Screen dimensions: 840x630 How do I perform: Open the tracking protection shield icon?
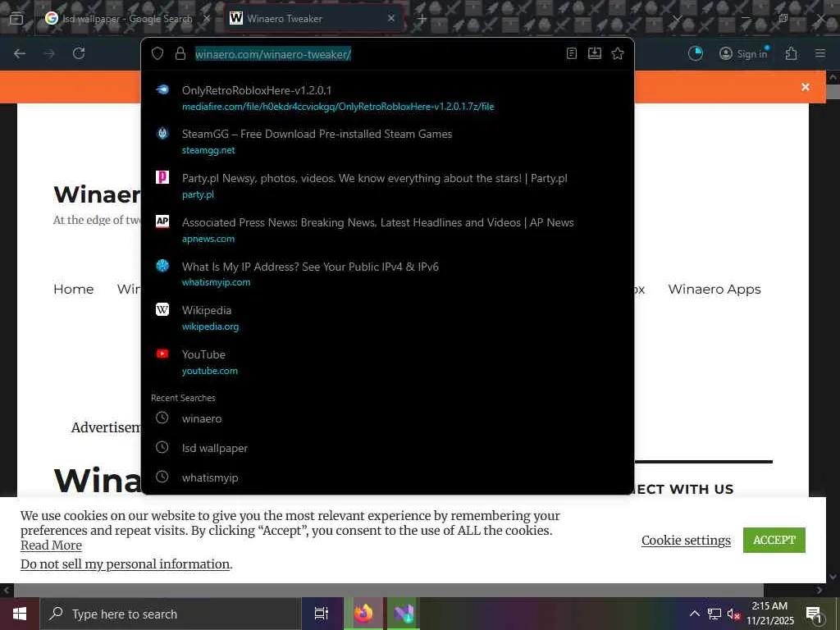pyautogui.click(x=157, y=53)
